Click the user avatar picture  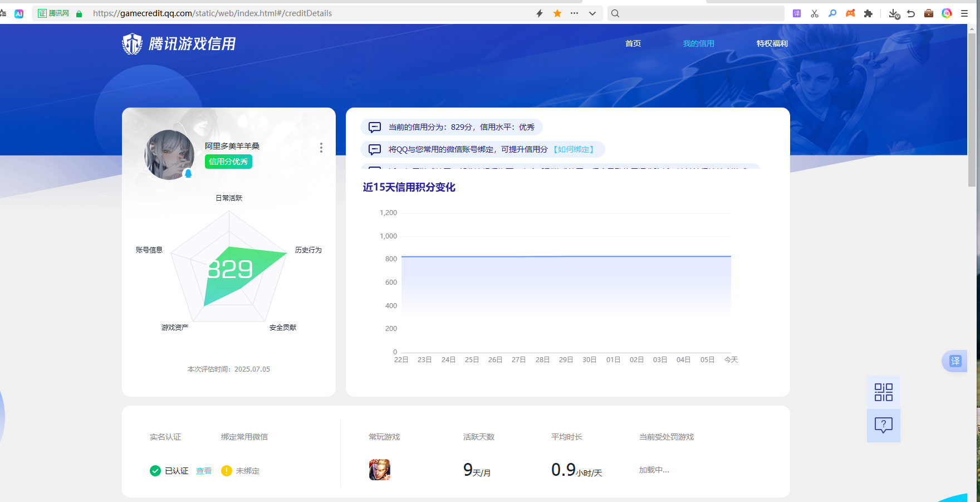(169, 154)
